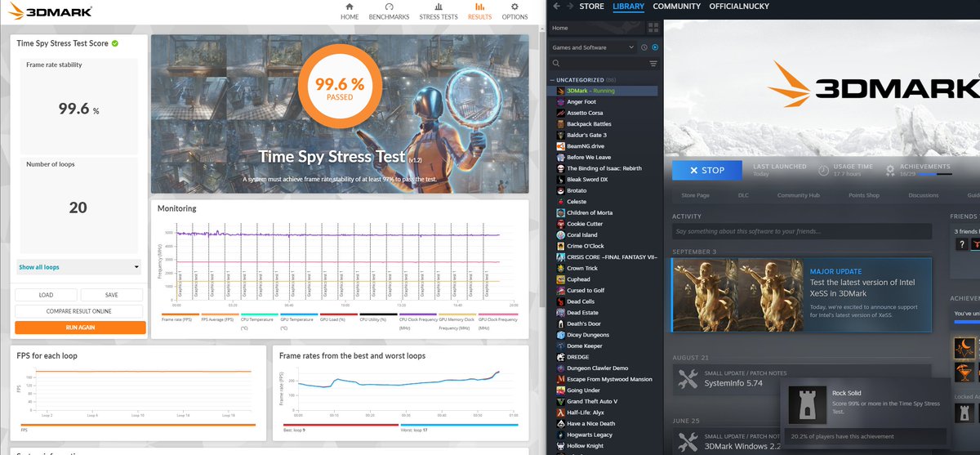Click the recent-activity clock icon in Steam library
This screenshot has height=455, width=980.
pyautogui.click(x=644, y=47)
